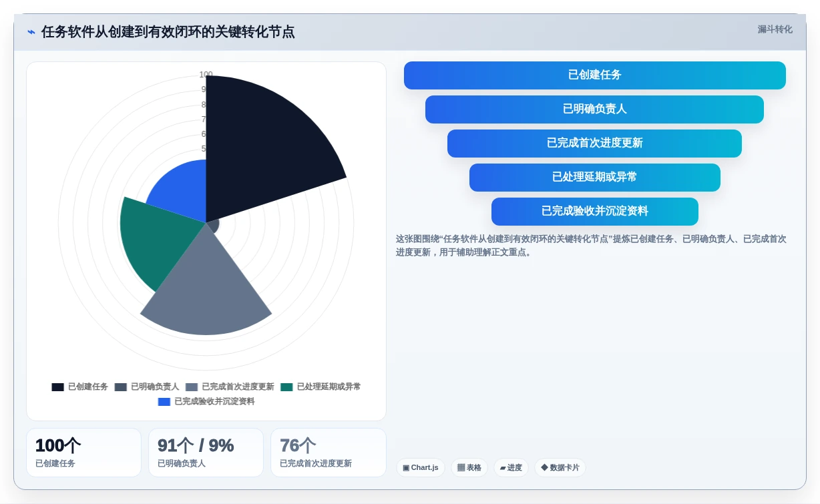Screen dimensions: 820x504
Task: Click the 100 axis label on chart
Action: 206,75
